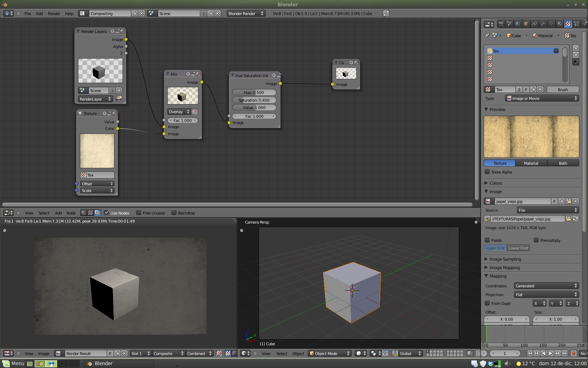
Task: Open image file browser for papel_viejo.jpg
Action: coord(569,201)
